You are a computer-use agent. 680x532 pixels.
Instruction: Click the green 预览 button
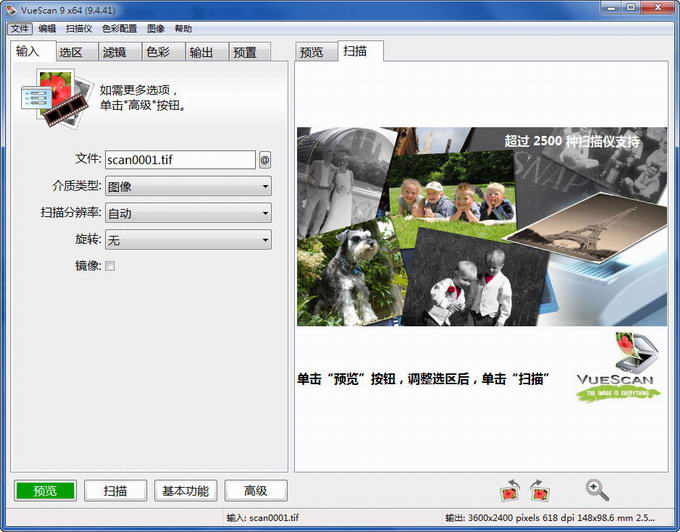(45, 491)
